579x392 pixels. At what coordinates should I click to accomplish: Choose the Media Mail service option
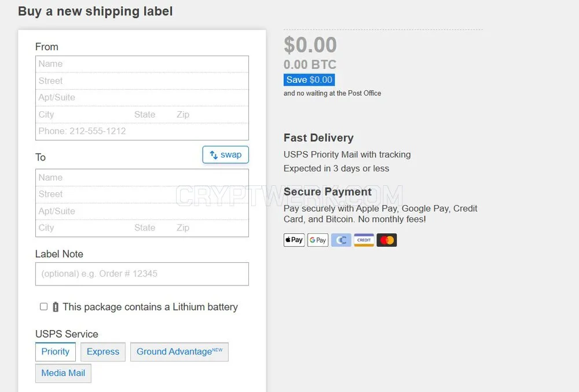point(63,373)
